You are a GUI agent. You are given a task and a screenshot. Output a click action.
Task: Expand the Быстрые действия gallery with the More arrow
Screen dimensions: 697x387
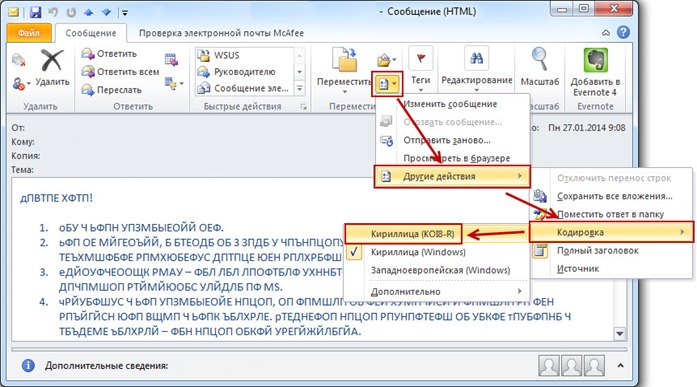click(x=300, y=88)
